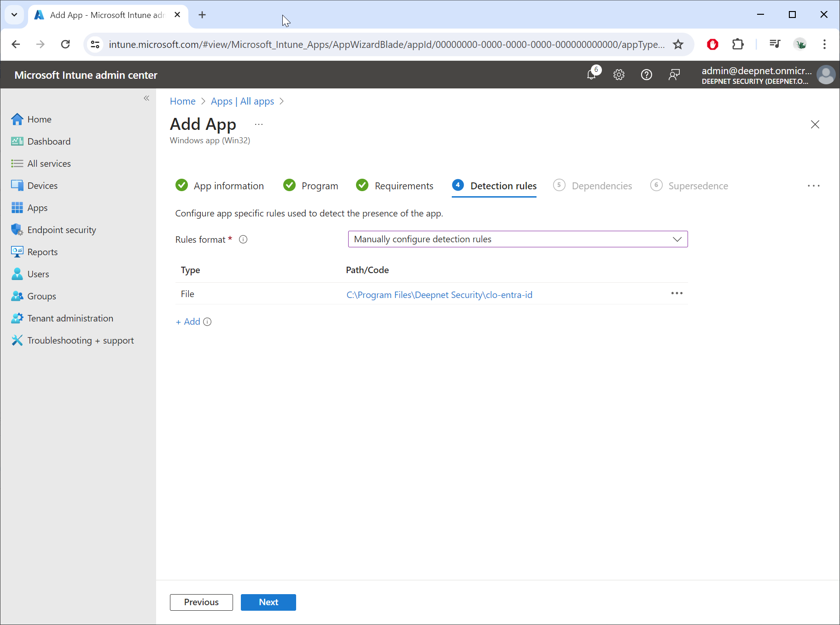The height and width of the screenshot is (625, 840).
Task: Open browser extensions puzzle icon
Action: [738, 44]
